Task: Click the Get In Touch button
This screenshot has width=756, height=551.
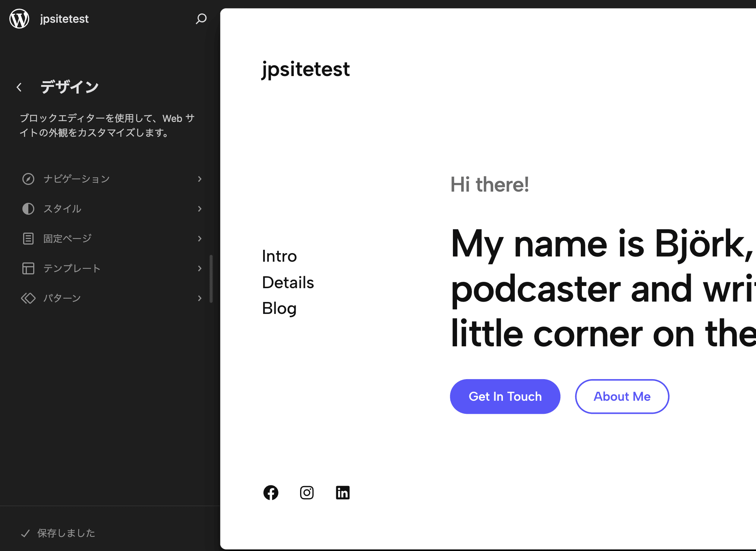Action: pos(505,396)
